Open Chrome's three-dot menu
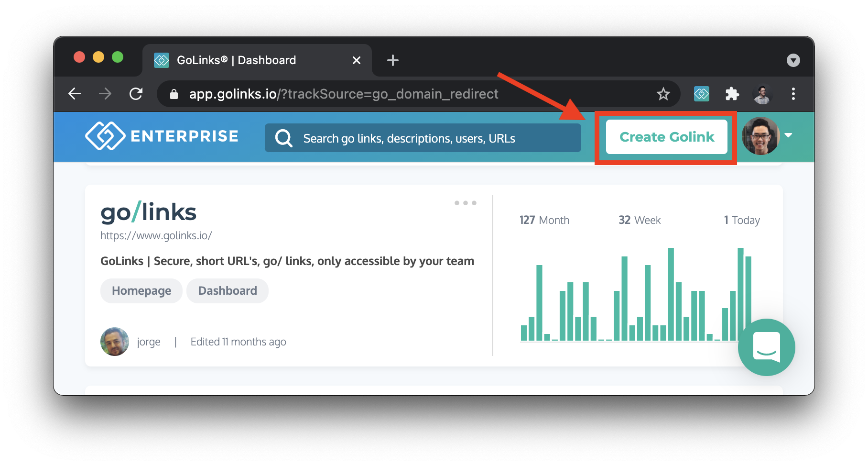Viewport: 868px width, 466px height. (793, 94)
